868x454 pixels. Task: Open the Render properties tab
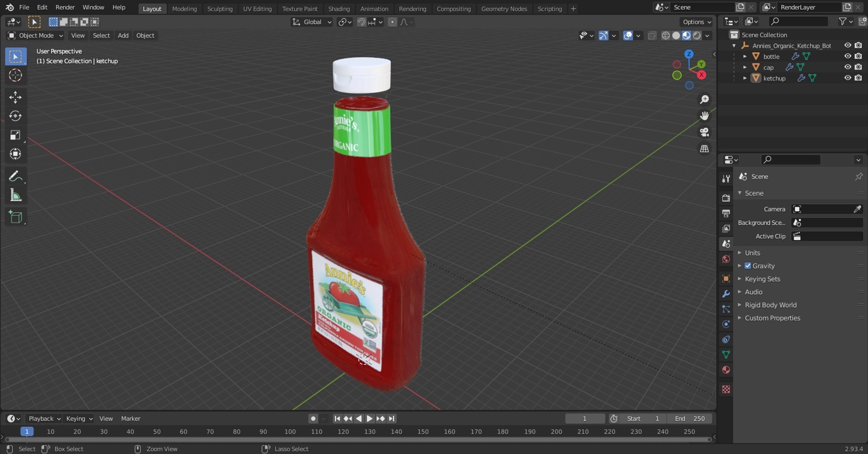coord(726,198)
